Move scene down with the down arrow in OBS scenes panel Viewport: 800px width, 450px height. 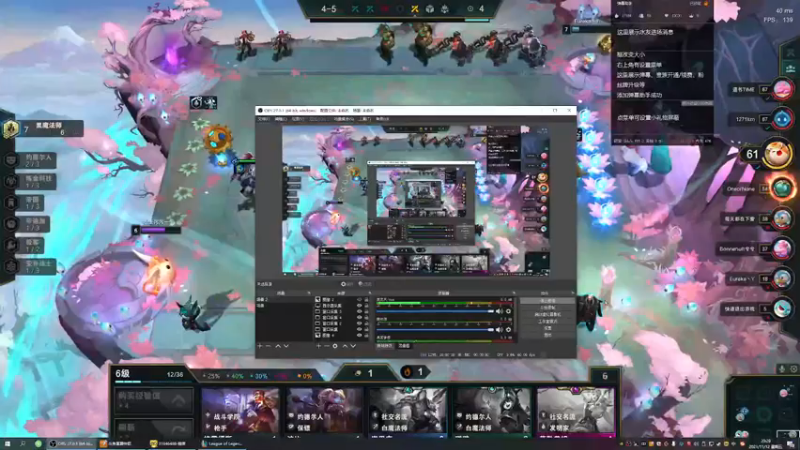286,346
